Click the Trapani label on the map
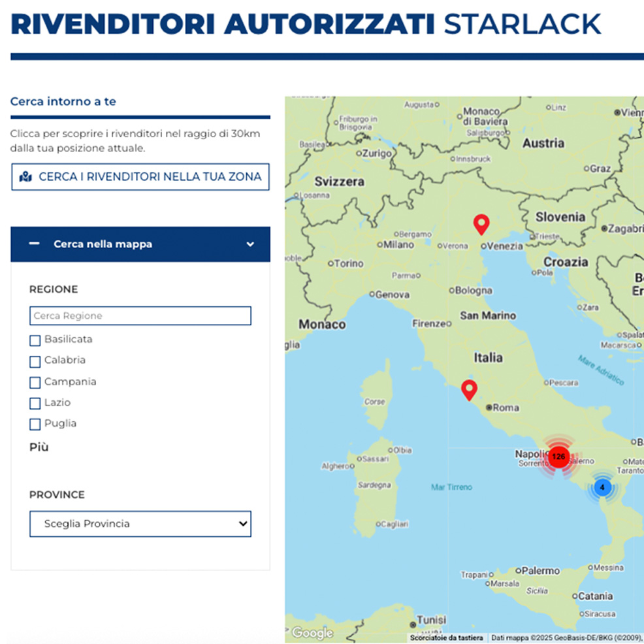This screenshot has height=644, width=644. pos(474,575)
